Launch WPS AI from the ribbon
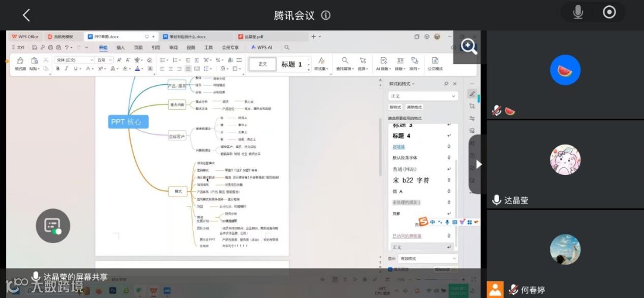644x298 pixels. [262, 47]
